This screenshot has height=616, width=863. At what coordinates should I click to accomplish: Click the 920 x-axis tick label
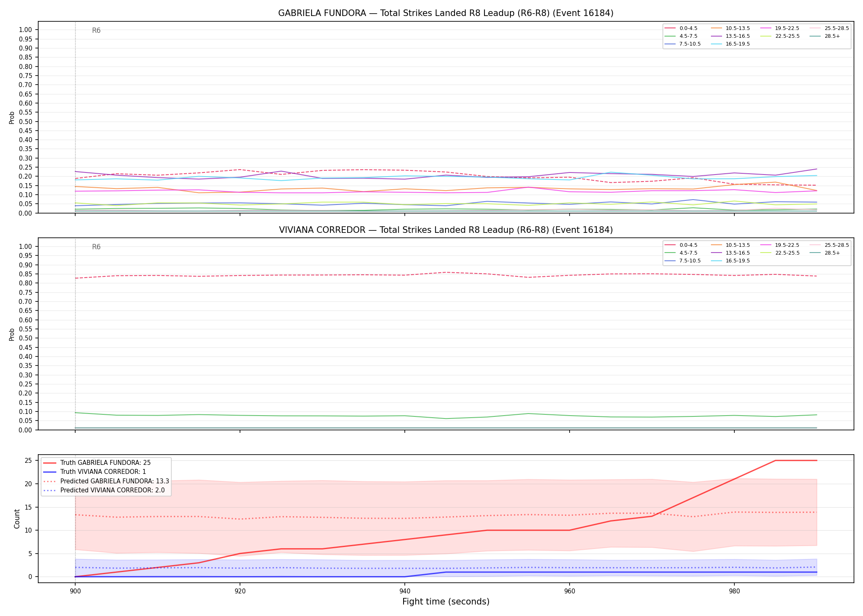point(240,591)
